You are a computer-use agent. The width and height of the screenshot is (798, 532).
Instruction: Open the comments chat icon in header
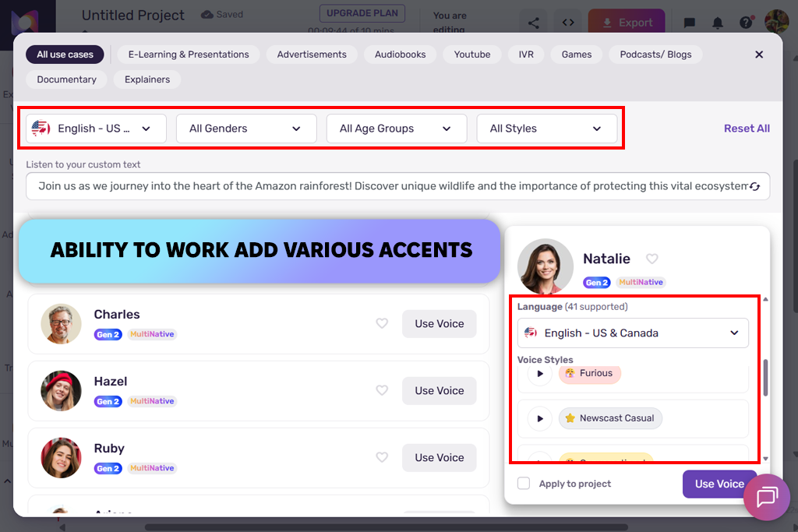point(690,23)
